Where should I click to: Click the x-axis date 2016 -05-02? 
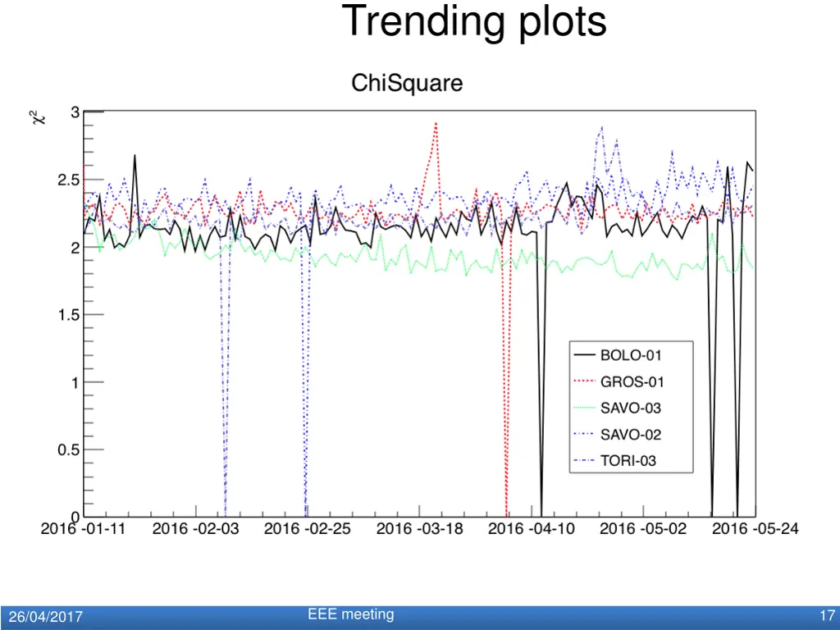pos(643,529)
